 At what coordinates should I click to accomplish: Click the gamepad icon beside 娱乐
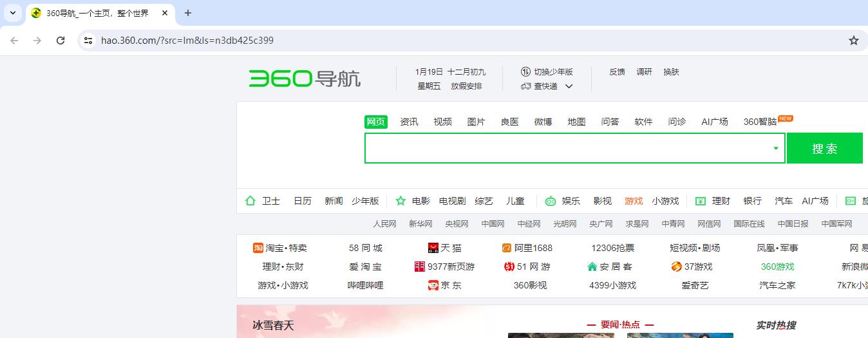[551, 201]
